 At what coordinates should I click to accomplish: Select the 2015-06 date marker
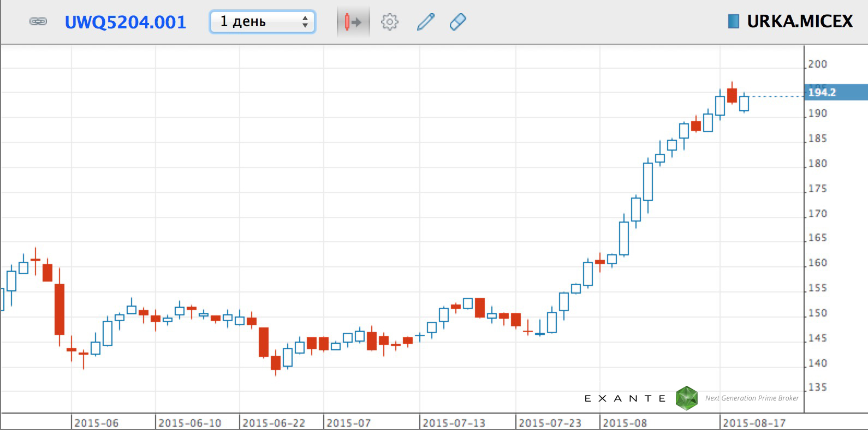tap(96, 423)
